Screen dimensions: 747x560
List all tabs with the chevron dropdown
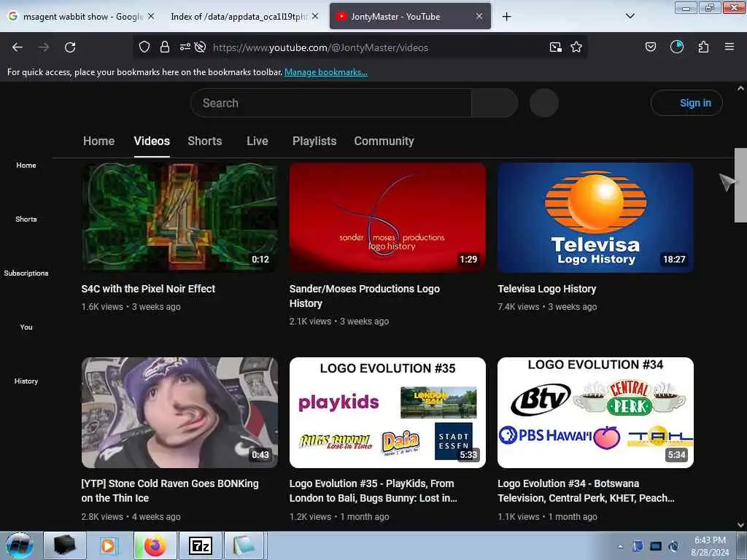[x=630, y=16]
